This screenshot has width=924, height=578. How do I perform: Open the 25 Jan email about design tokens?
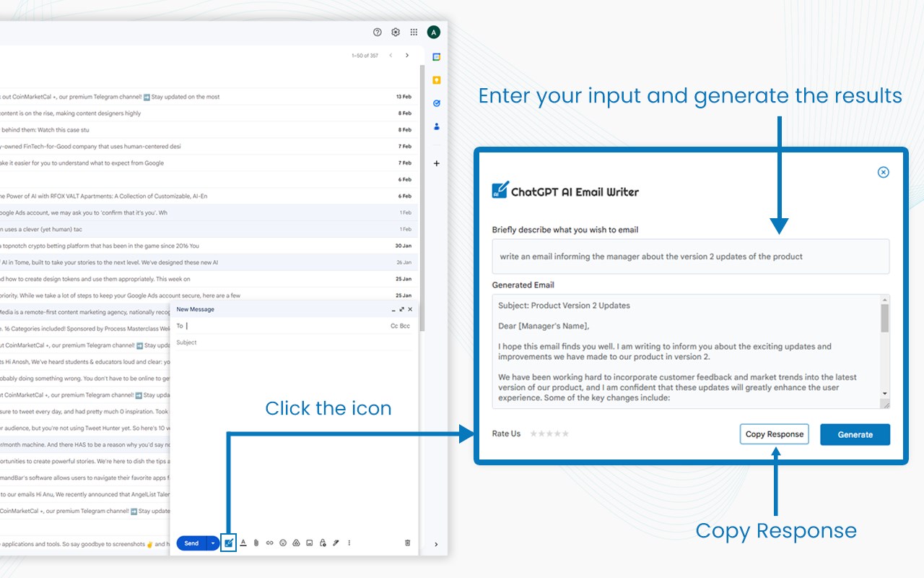pos(208,279)
